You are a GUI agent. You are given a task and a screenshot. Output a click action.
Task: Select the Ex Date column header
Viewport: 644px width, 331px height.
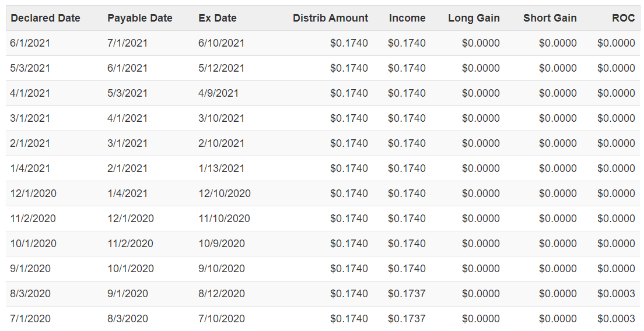pyautogui.click(x=217, y=18)
